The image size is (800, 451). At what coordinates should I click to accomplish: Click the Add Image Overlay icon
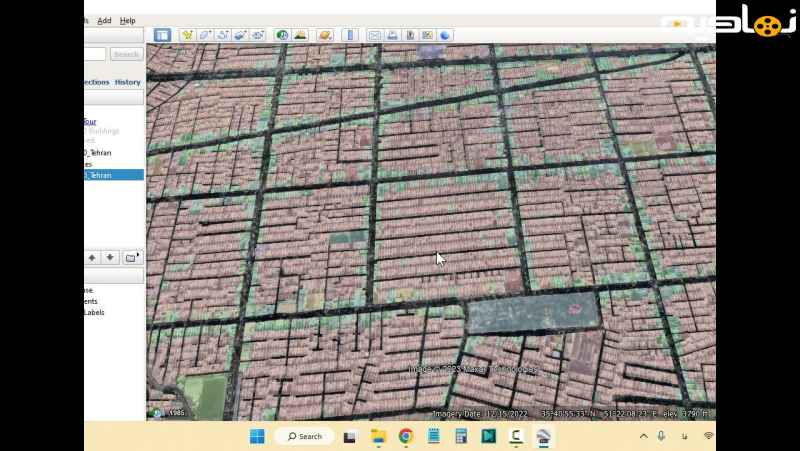(x=241, y=35)
